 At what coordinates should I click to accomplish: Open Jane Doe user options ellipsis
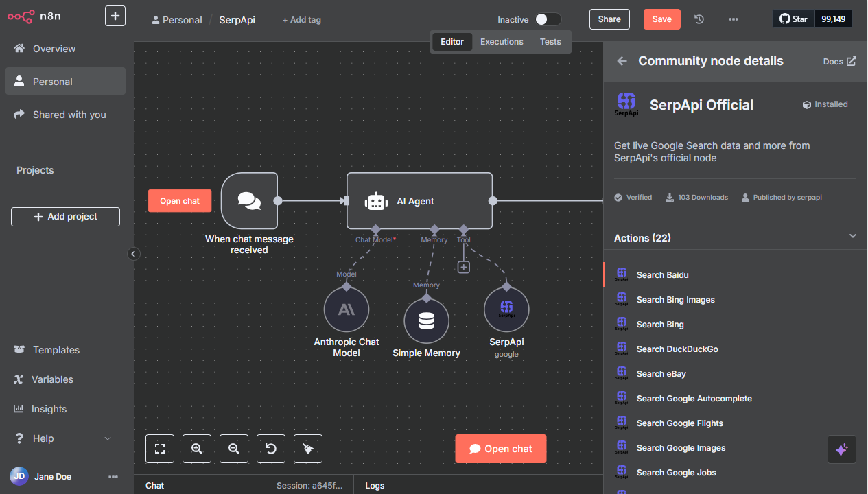(113, 477)
